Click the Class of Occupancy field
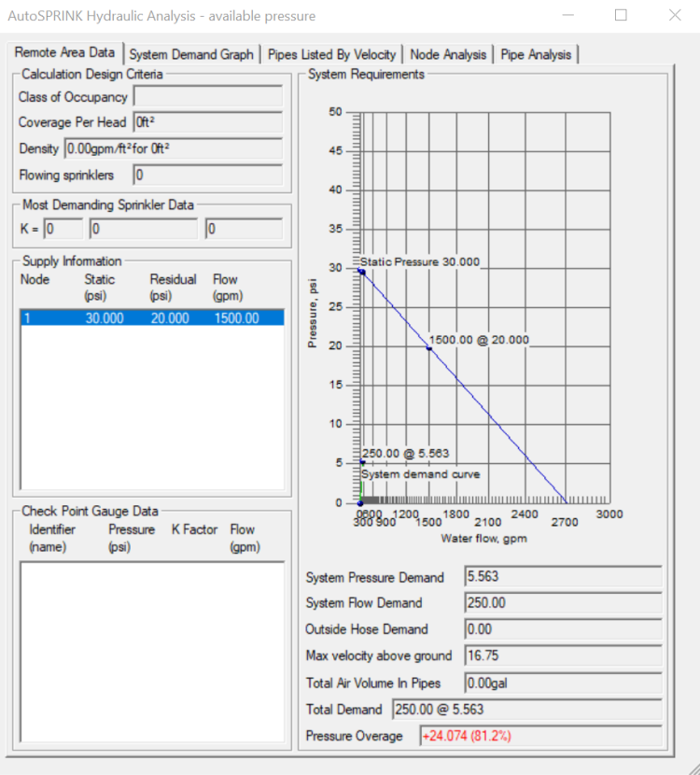Viewport: 700px width, 775px height. tap(208, 96)
